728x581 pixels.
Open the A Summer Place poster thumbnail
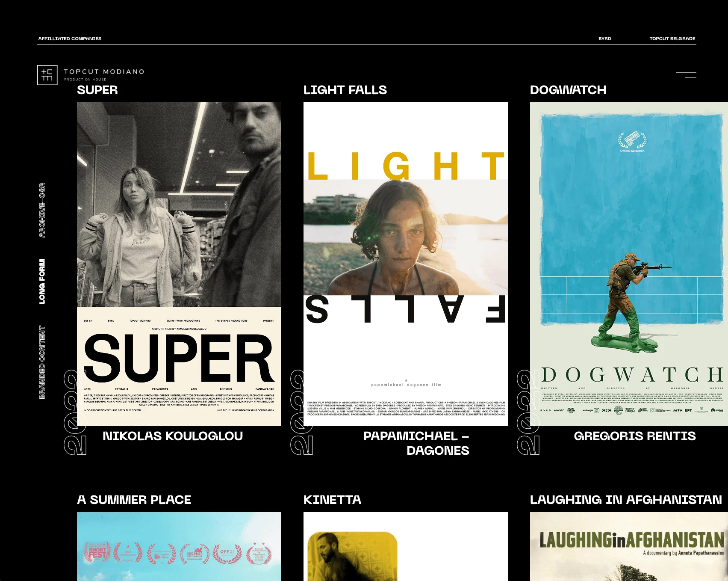(x=179, y=546)
